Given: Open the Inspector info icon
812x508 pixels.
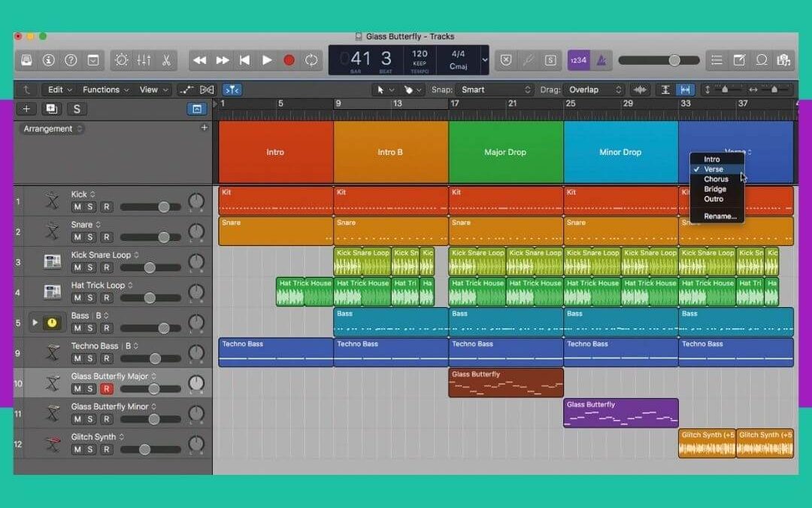Looking at the screenshot, I should (x=48, y=60).
